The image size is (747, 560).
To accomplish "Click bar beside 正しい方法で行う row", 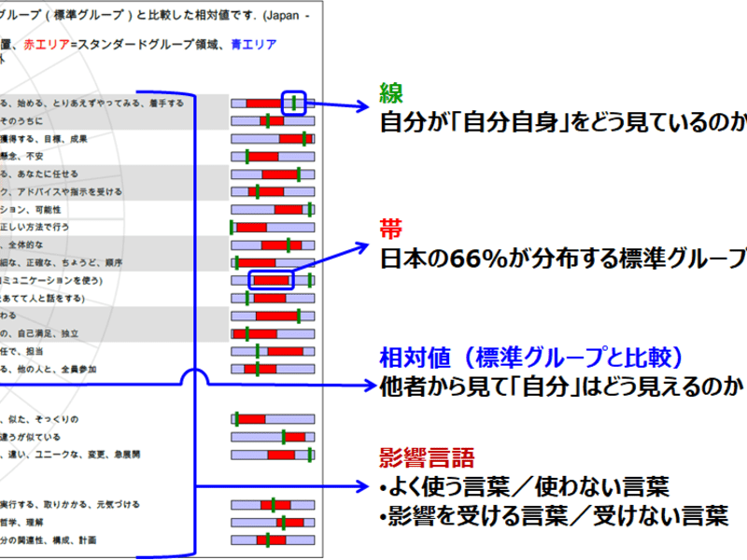I will pyautogui.click(x=273, y=227).
